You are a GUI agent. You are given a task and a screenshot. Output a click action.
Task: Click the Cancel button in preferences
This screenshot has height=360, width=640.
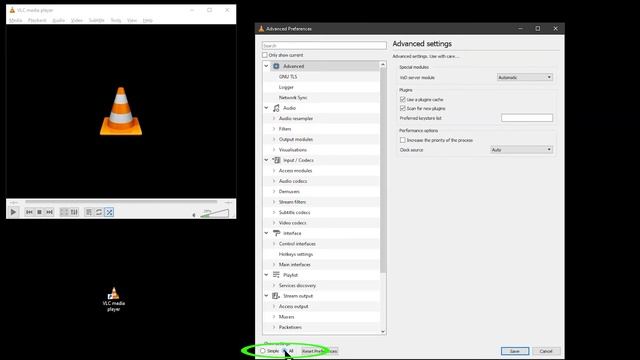(546, 351)
